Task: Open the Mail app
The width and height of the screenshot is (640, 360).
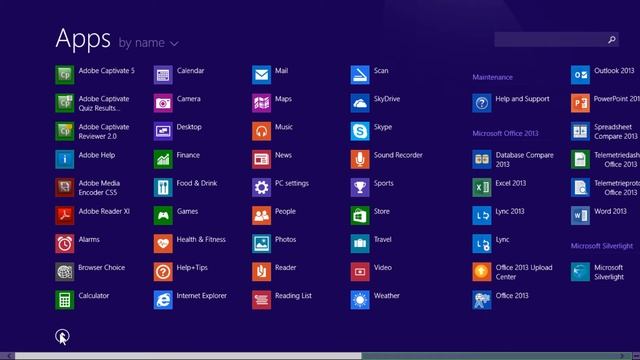Action: [270, 75]
